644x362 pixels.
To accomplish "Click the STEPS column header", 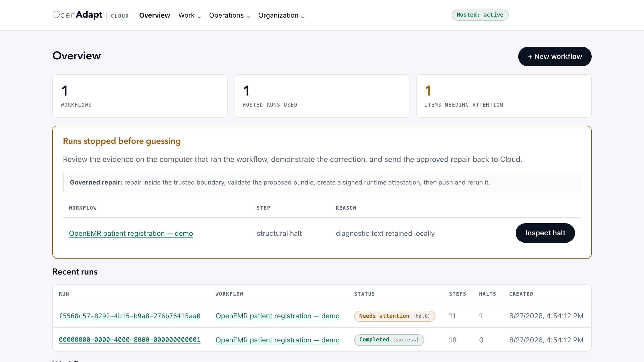I will 457,294.
